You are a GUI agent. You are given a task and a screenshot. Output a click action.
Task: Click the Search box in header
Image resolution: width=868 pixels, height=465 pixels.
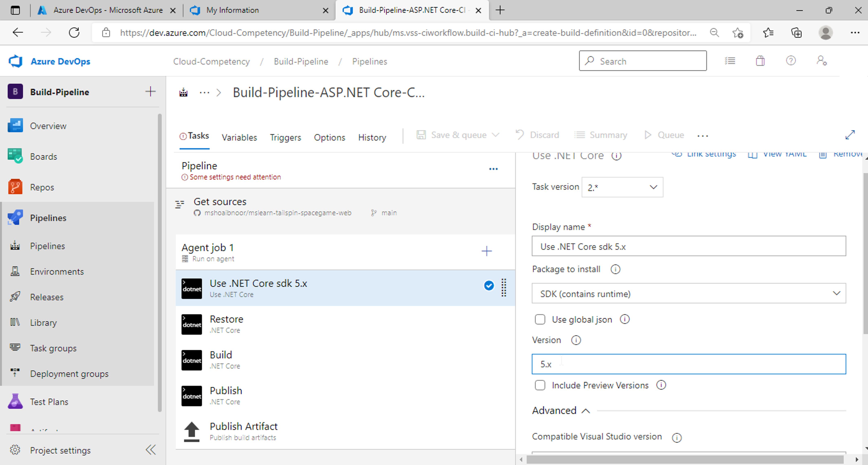[x=642, y=61]
